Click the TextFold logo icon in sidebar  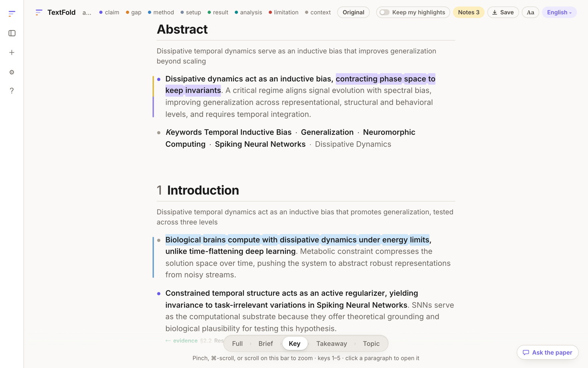(x=12, y=14)
